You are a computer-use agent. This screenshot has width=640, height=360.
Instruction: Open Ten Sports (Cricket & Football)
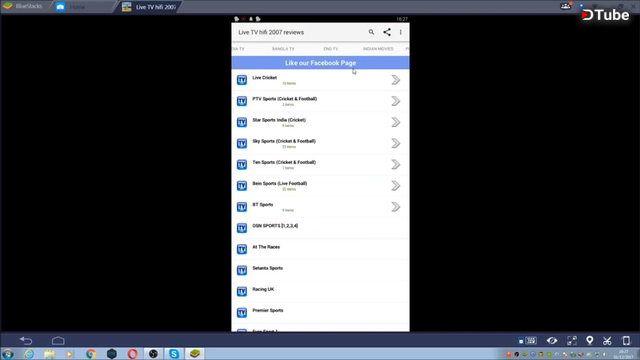[320, 164]
